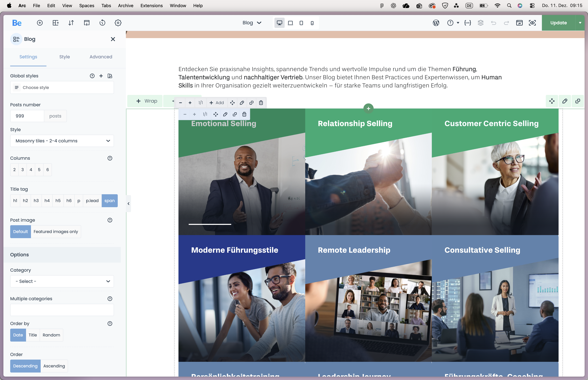This screenshot has width=588, height=380.
Task: Select 4 columns option
Action: point(31,170)
